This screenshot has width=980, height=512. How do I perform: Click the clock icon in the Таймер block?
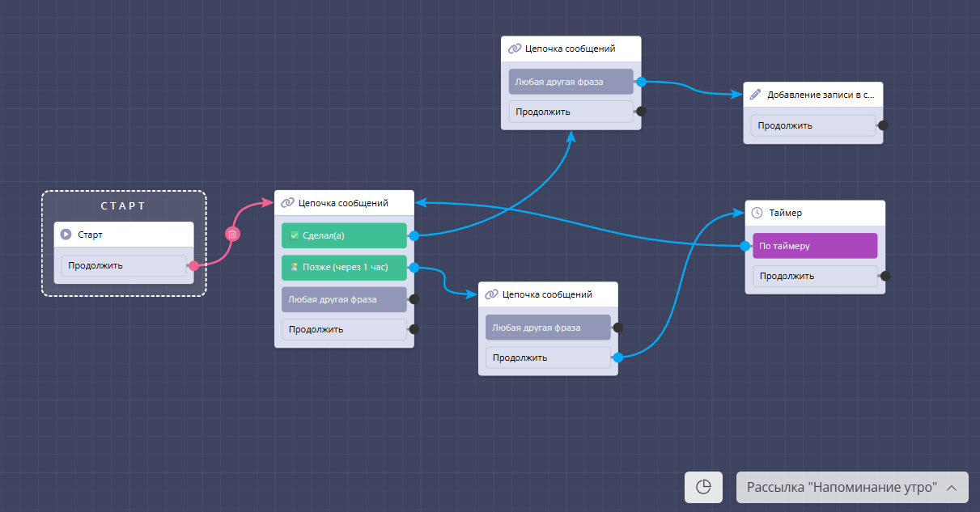757,213
